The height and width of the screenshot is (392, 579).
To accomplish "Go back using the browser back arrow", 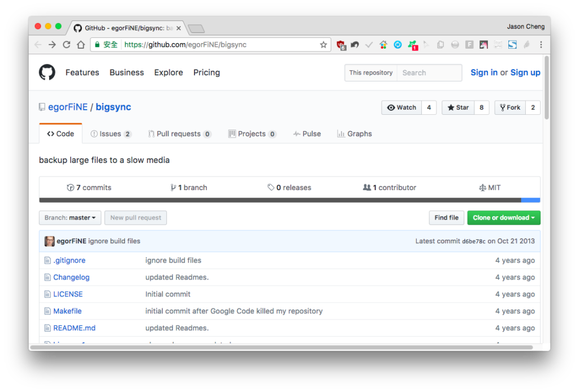I will pyautogui.click(x=38, y=45).
